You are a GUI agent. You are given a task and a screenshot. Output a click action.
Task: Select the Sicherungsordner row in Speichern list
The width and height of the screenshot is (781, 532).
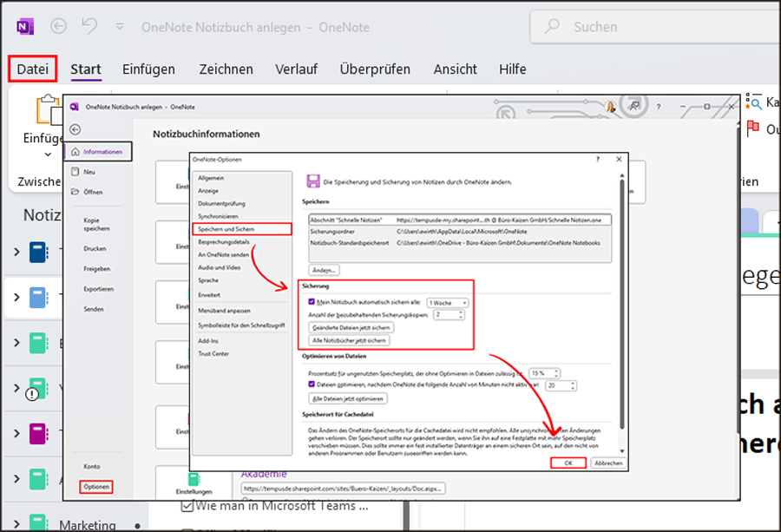(x=460, y=232)
